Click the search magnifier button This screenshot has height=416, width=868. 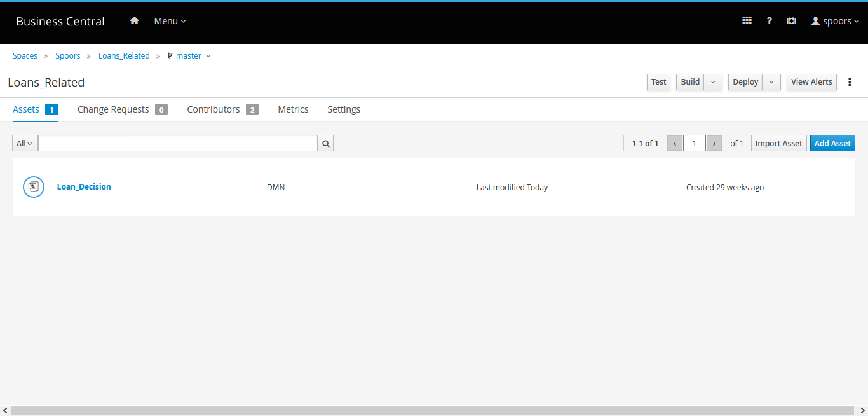(x=325, y=144)
